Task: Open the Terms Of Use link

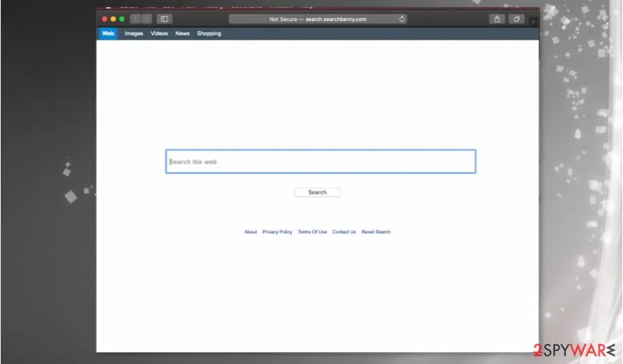Action: tap(312, 232)
